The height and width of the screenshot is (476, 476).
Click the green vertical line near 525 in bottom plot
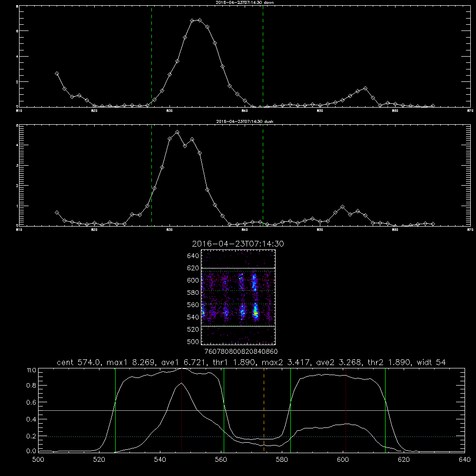[115, 410]
